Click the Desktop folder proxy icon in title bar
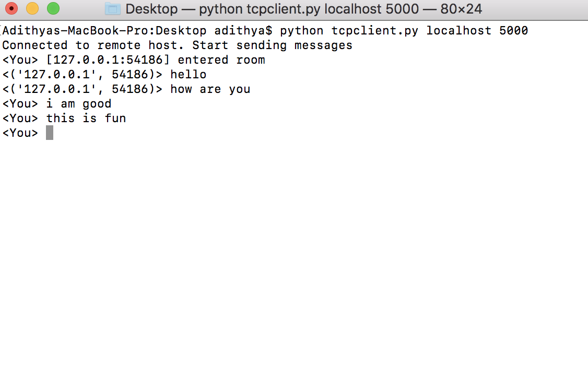 pyautogui.click(x=112, y=9)
